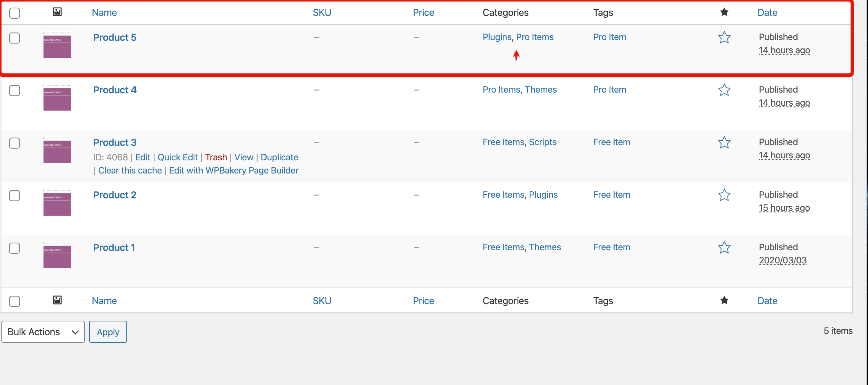
Task: Select the Product 5 checkbox
Action: point(15,38)
